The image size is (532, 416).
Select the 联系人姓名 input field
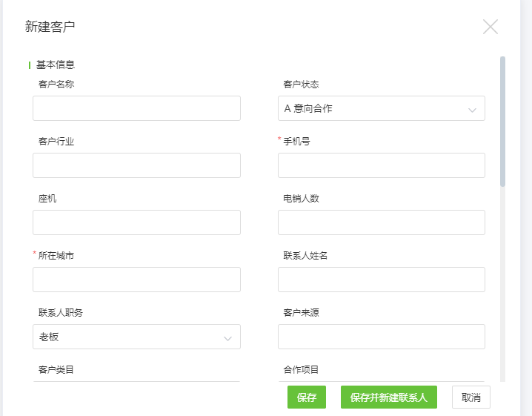coord(382,280)
